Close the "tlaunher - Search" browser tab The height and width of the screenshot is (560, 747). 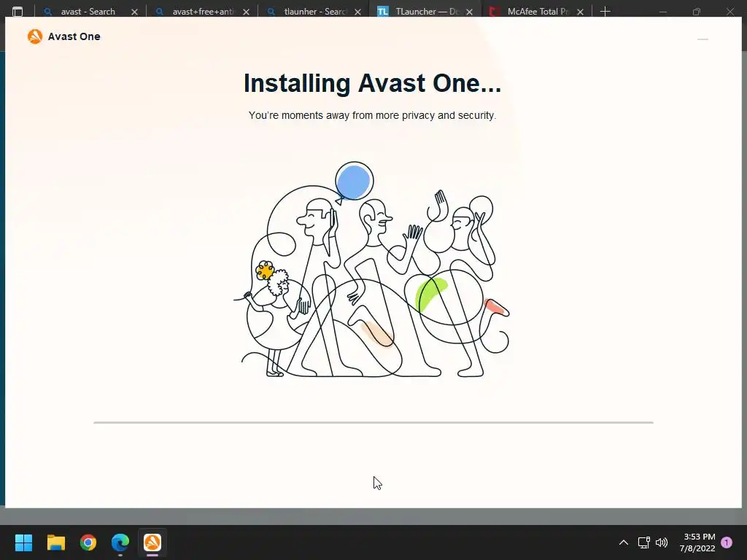[x=357, y=12]
